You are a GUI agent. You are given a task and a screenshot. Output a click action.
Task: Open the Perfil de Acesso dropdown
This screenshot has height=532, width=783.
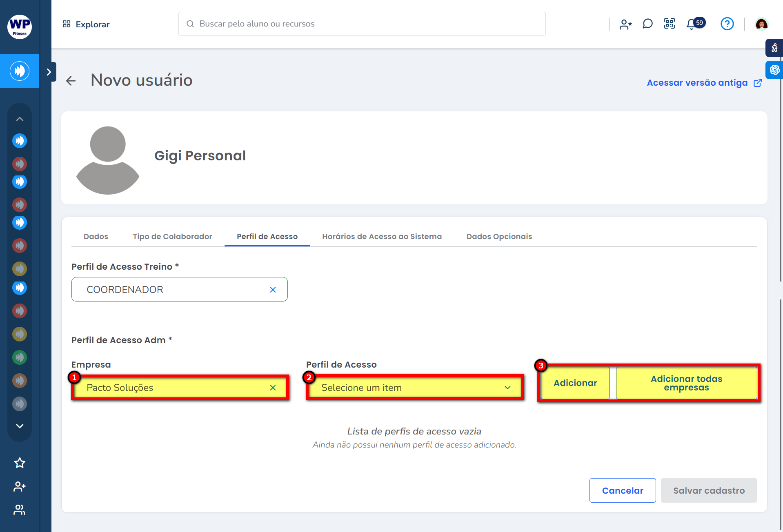pos(414,388)
